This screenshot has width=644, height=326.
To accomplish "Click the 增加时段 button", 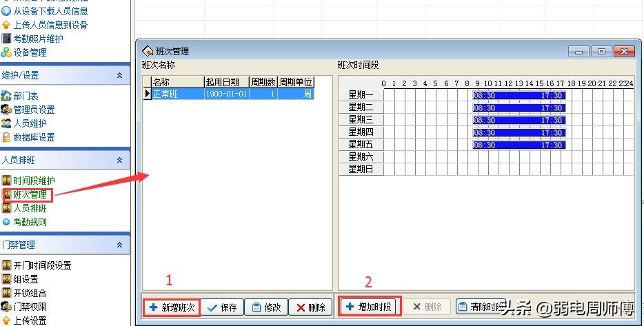I will pos(370,307).
